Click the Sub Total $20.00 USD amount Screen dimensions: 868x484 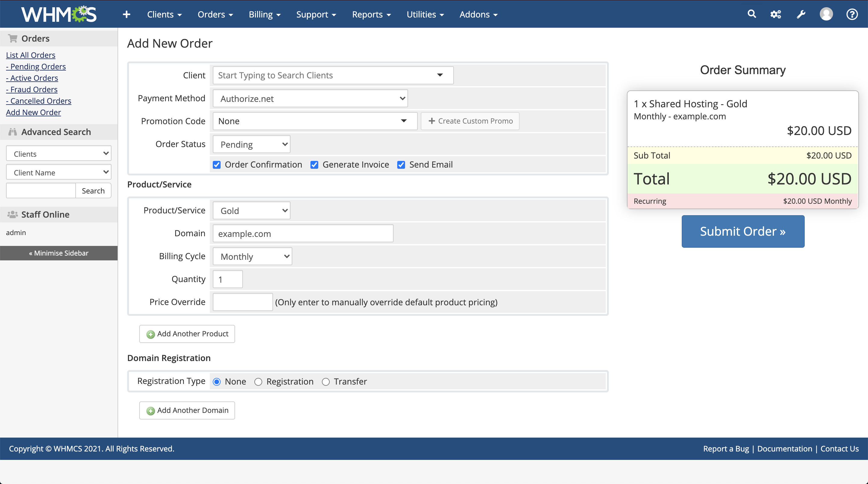tap(829, 156)
